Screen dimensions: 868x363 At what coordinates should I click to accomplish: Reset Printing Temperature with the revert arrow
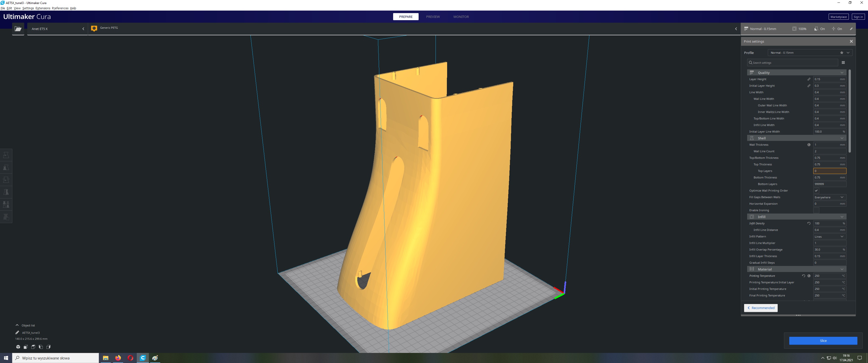(803, 276)
